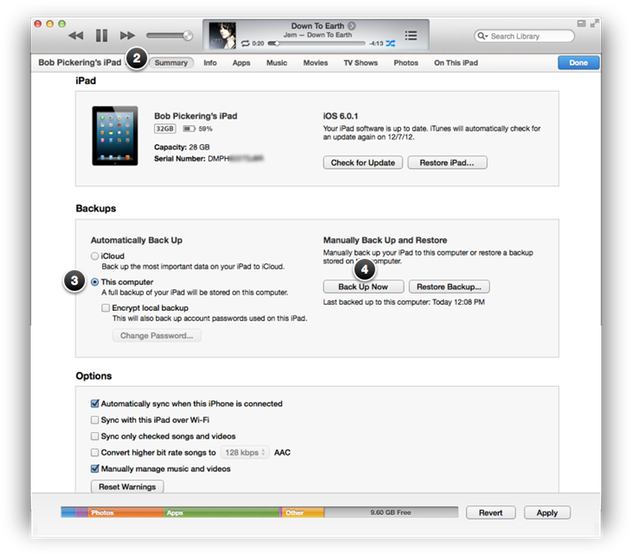Click Check for Update button

[363, 163]
